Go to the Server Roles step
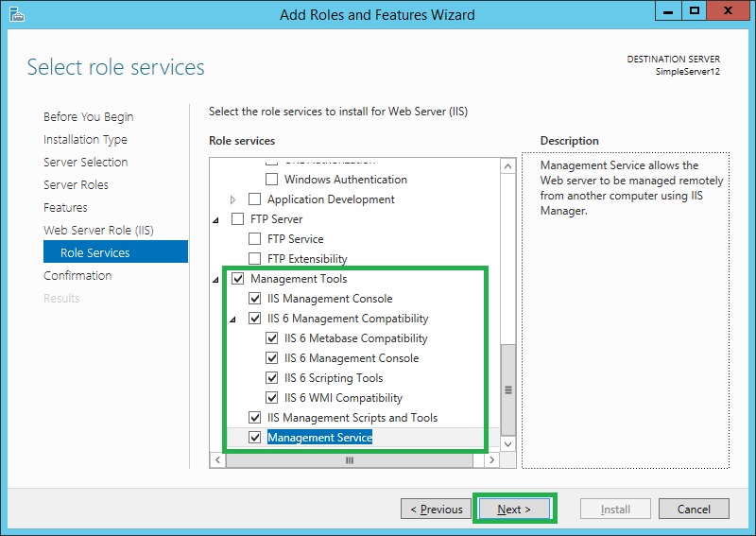 [76, 184]
